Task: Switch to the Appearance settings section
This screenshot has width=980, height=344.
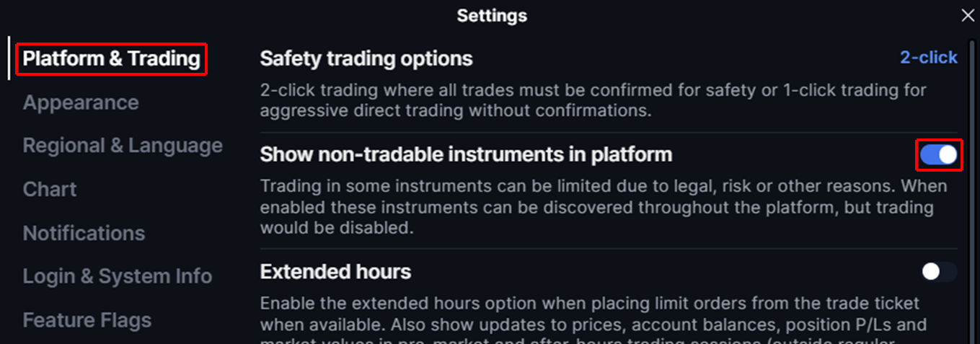Action: click(x=81, y=102)
